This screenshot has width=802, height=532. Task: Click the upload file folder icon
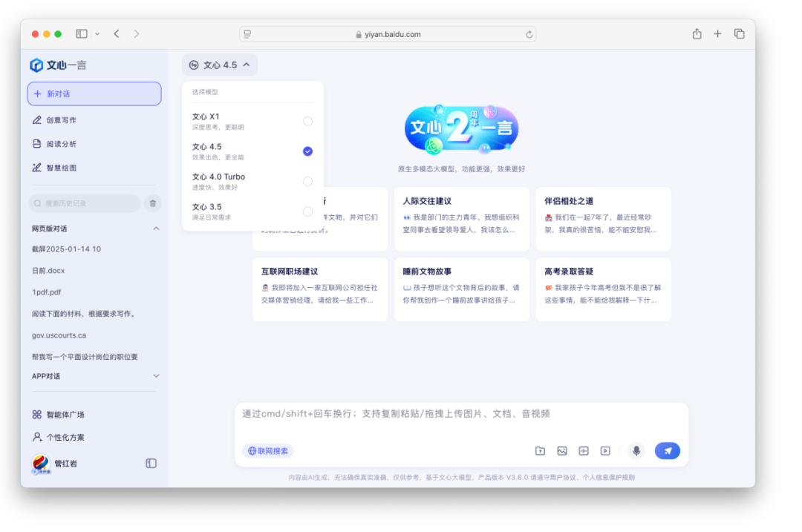[x=540, y=450]
